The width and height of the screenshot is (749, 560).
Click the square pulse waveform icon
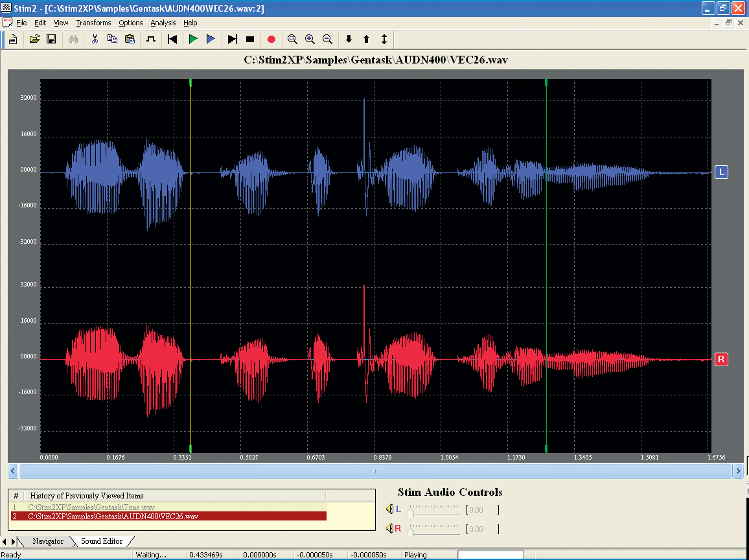tap(151, 40)
